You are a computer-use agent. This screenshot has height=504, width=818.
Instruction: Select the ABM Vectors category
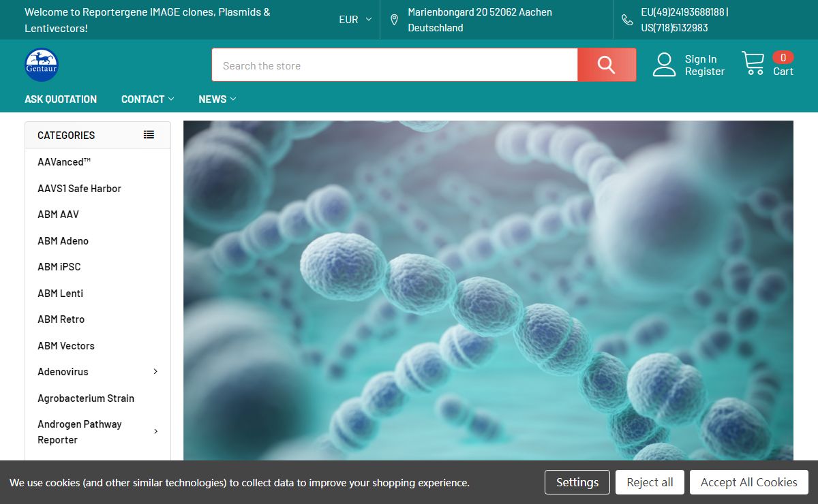66,346
